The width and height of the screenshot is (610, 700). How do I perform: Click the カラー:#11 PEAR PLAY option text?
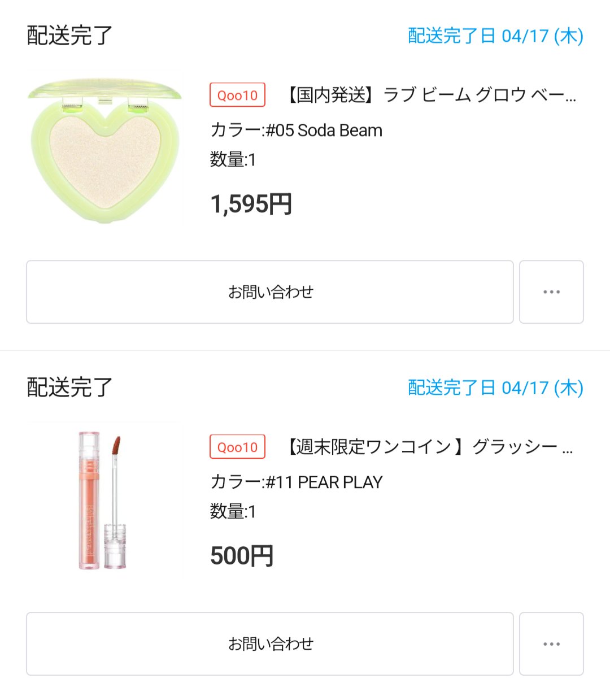coord(296,482)
